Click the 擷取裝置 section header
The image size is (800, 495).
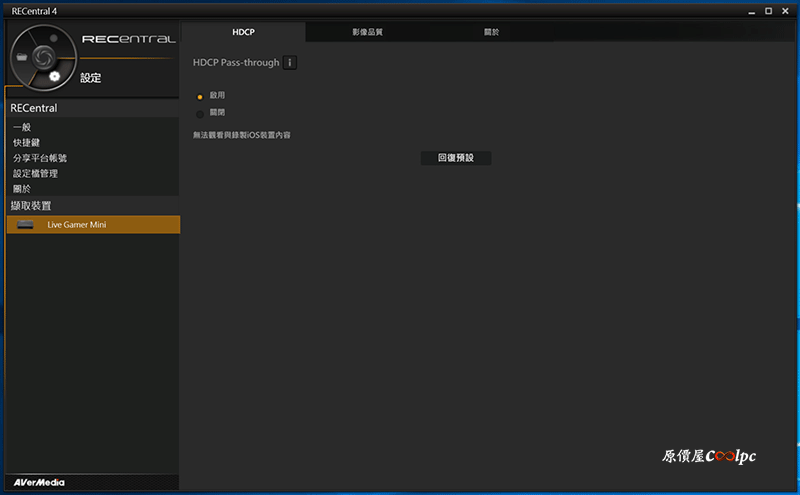(x=92, y=206)
